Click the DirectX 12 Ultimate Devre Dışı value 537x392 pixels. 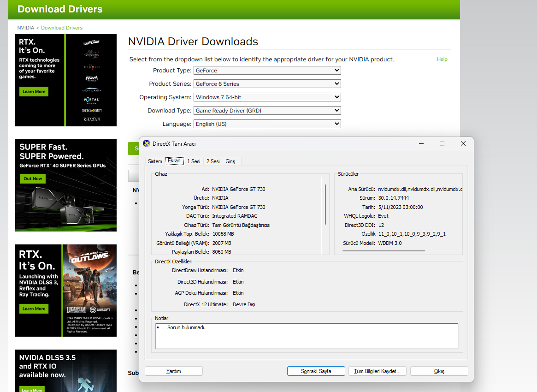[x=244, y=305]
